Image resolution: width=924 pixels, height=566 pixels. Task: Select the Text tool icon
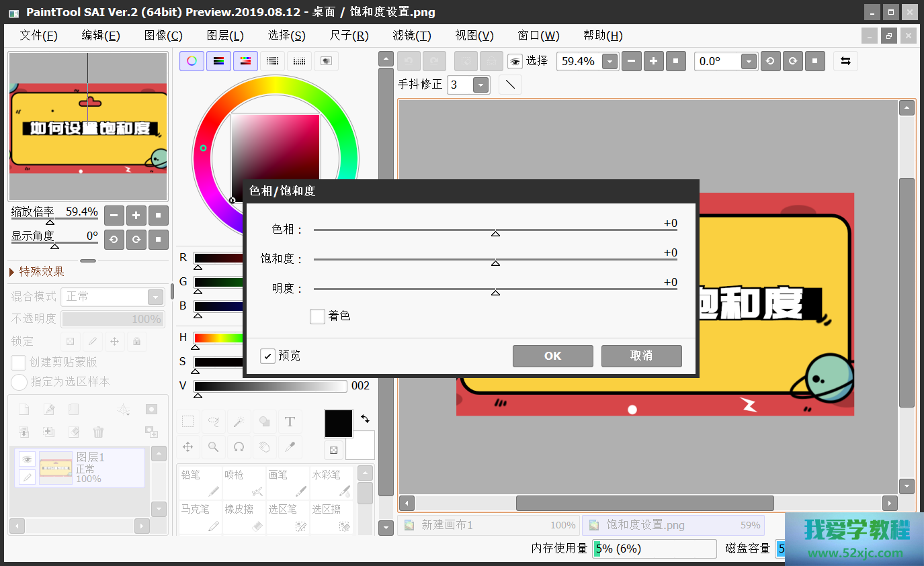click(290, 422)
